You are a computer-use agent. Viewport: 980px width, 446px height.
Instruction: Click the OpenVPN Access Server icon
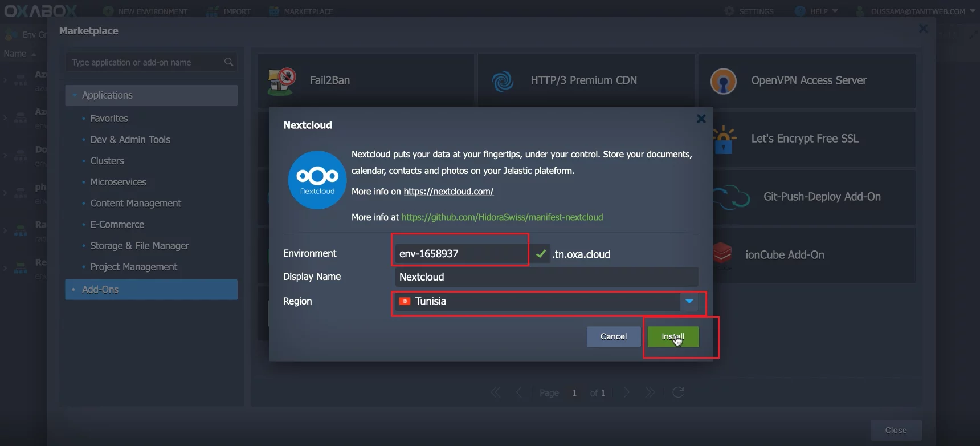pyautogui.click(x=724, y=81)
